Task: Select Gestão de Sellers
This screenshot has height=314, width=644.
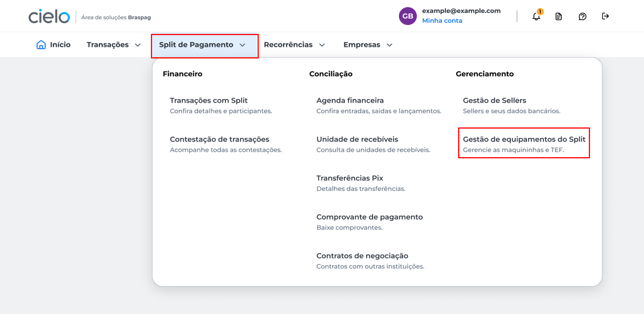Action: point(511,105)
